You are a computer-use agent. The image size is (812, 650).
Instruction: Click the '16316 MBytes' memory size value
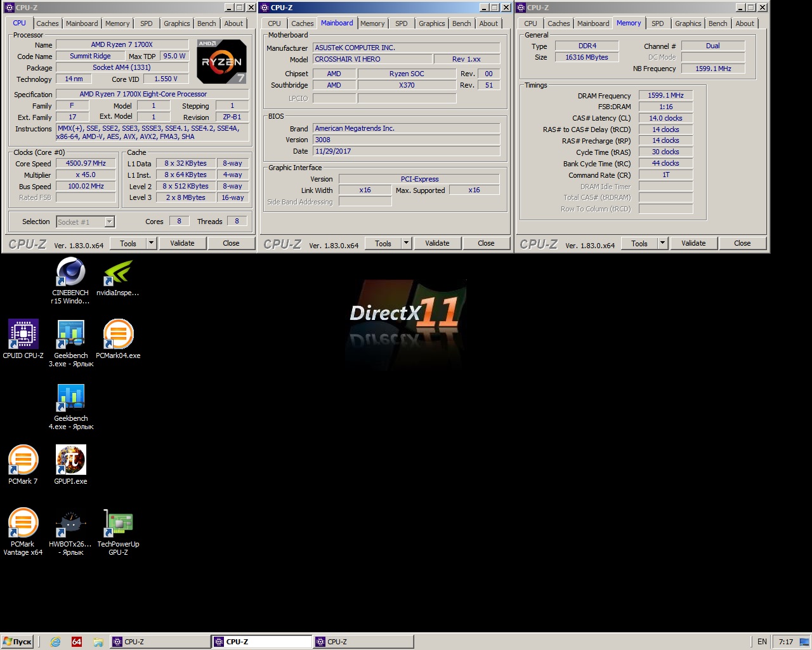click(x=587, y=57)
